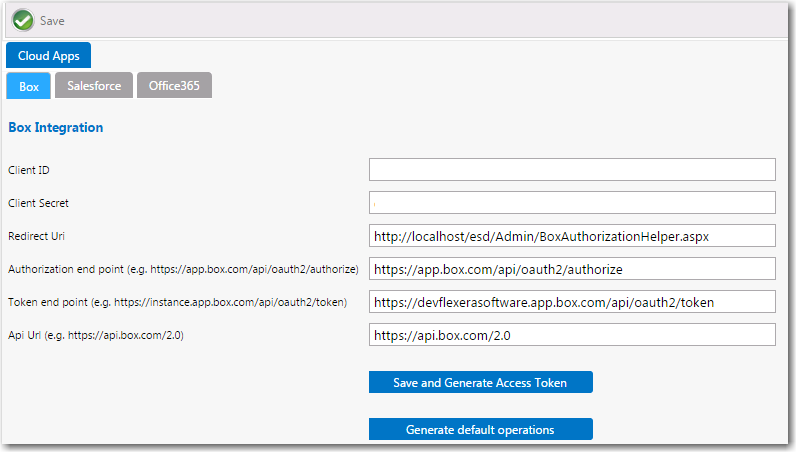Click the Client ID label
This screenshot has width=796, height=452.
[29, 170]
